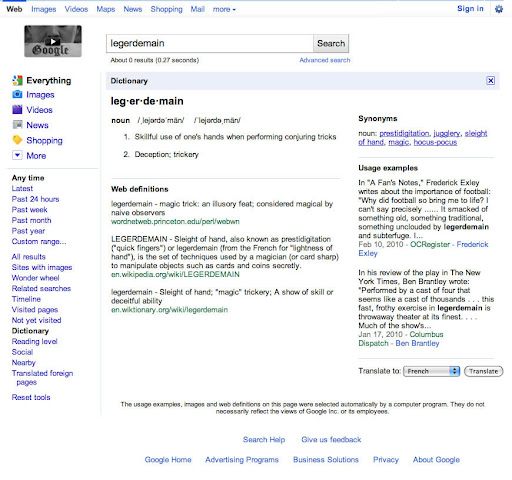Filter results to Past week
Image resolution: width=512 pixels, height=480 pixels.
pos(29,210)
